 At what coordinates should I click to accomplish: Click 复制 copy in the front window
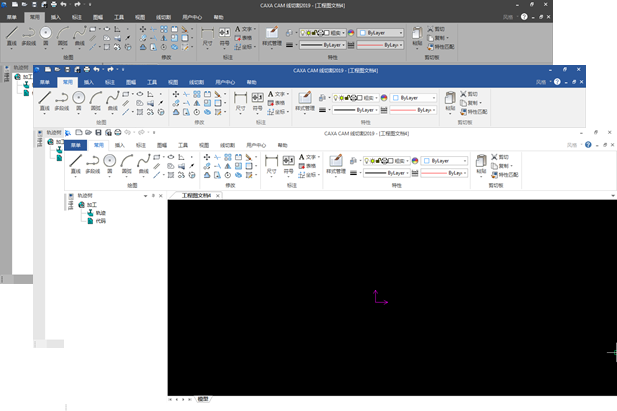pyautogui.click(x=500, y=166)
